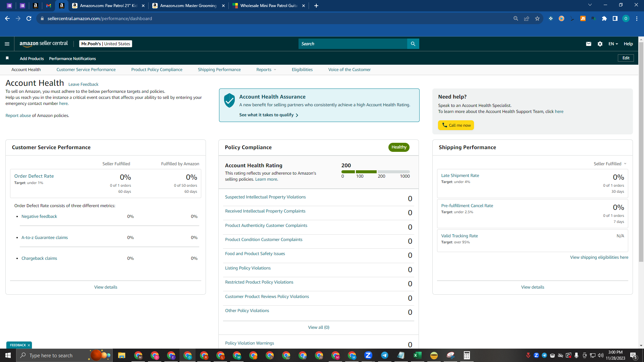This screenshot has width=644, height=362.
Task: Open the browser extensions puzzle icon
Action: pyautogui.click(x=604, y=18)
